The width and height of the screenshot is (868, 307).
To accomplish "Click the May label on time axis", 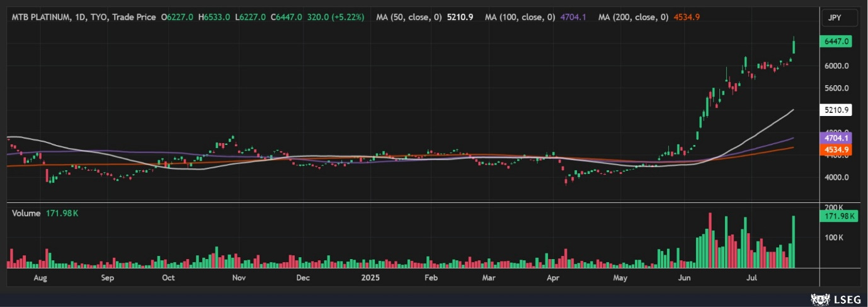I will click(620, 277).
